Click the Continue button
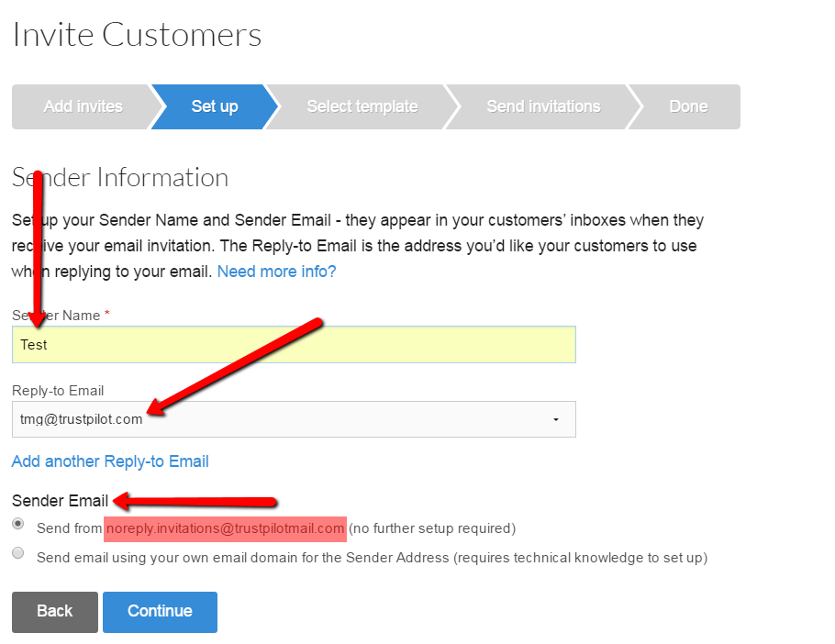Viewport: 835px width, 644px height. click(x=160, y=612)
